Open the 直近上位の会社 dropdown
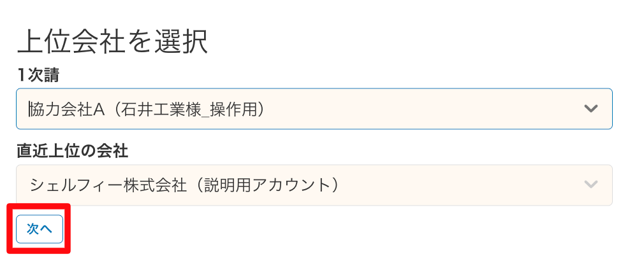 tap(314, 185)
